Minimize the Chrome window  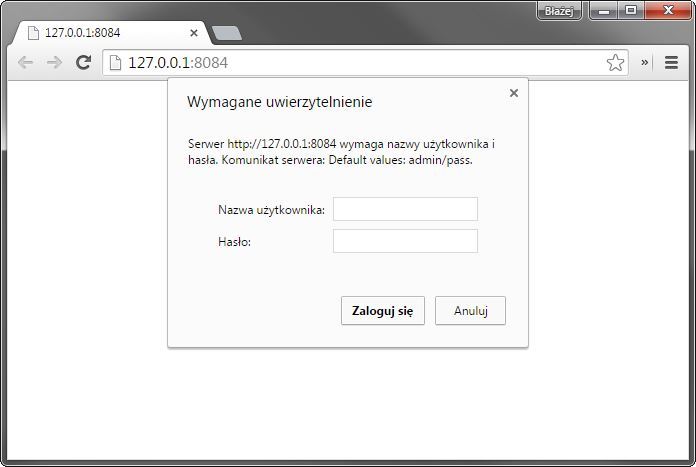point(603,11)
